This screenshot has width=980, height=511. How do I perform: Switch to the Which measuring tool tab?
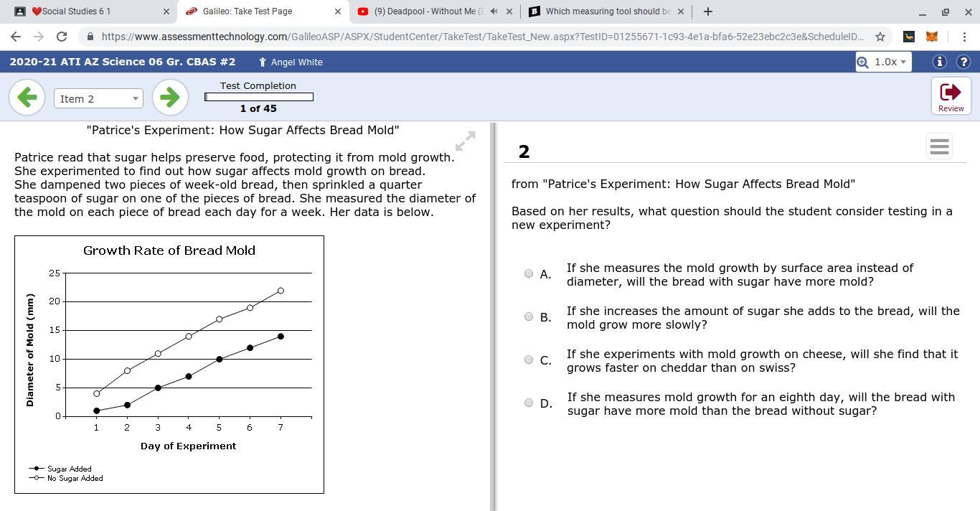point(606,11)
